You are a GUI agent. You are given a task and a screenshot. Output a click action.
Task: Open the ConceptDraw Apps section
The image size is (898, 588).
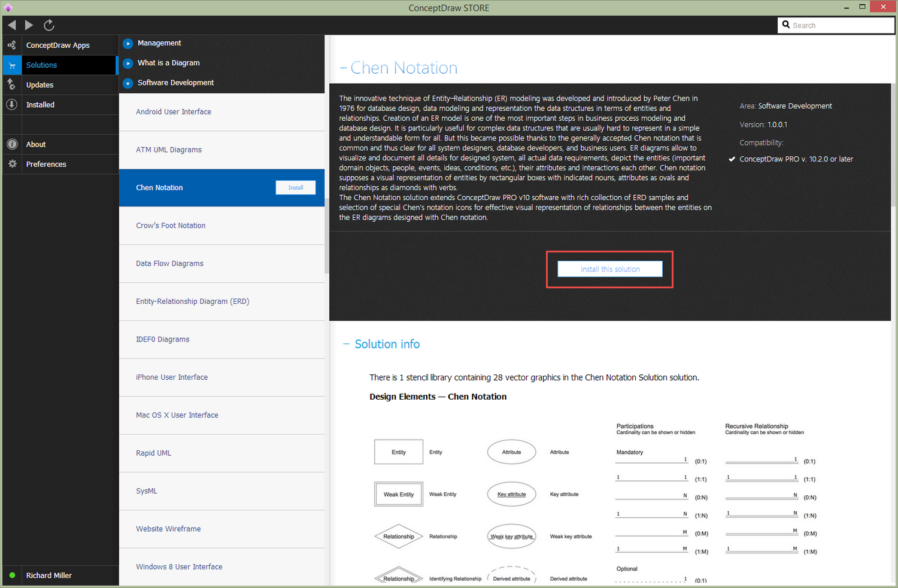coord(58,45)
